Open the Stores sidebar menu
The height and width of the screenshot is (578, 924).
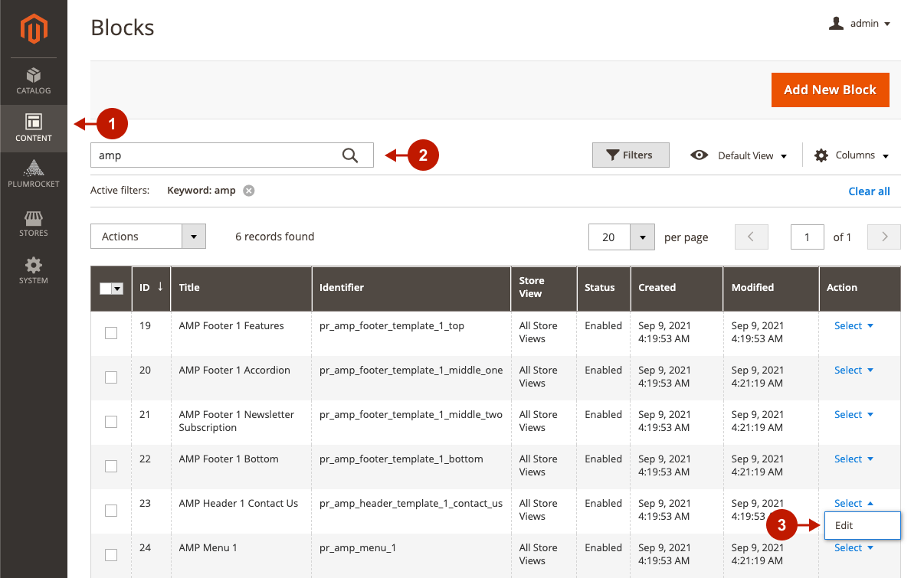(x=34, y=223)
